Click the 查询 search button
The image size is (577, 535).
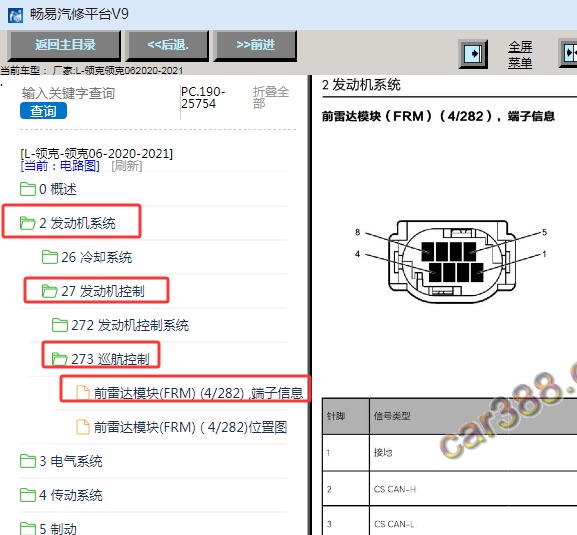tap(43, 111)
